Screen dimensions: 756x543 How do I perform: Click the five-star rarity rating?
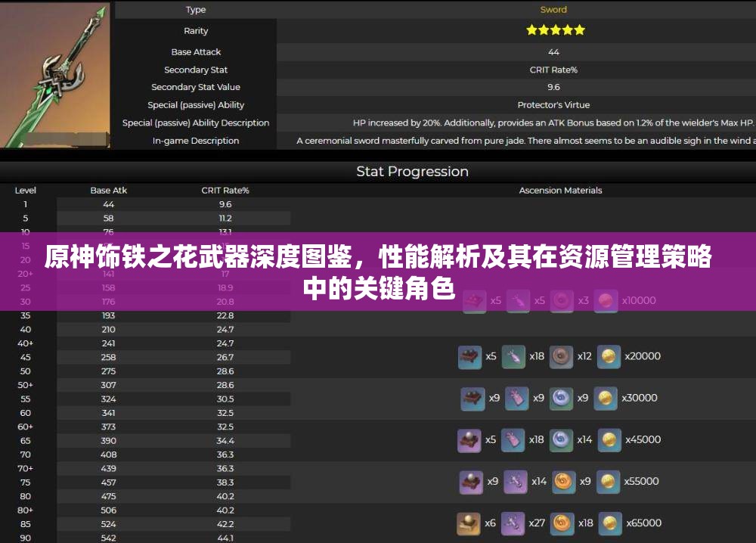[556, 30]
